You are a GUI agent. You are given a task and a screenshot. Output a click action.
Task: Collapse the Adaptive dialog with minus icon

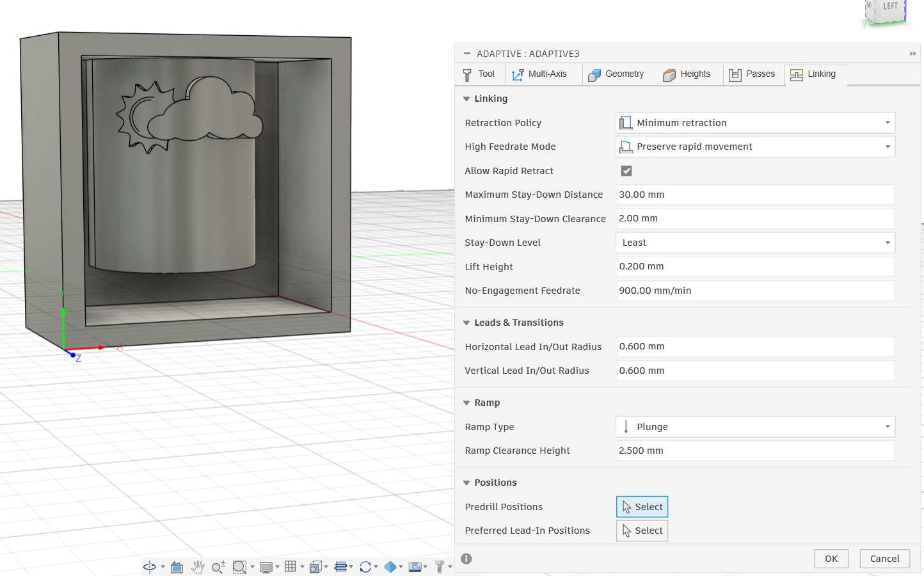pos(466,54)
